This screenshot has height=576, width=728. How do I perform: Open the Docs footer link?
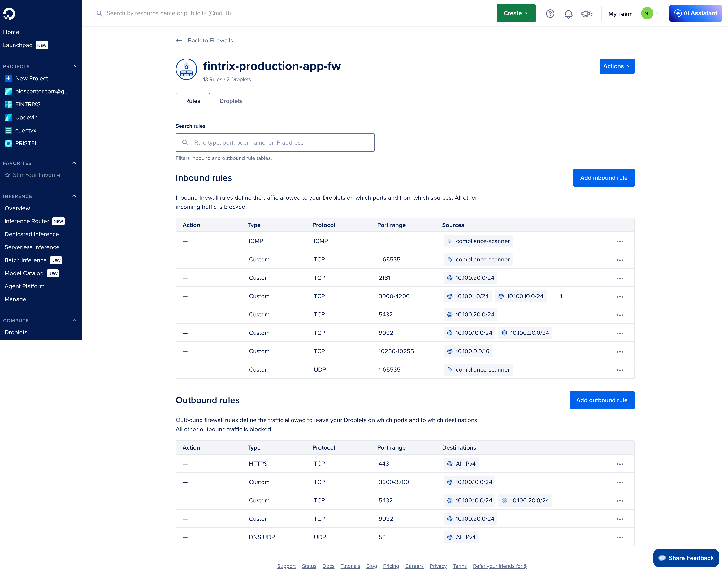pos(328,566)
